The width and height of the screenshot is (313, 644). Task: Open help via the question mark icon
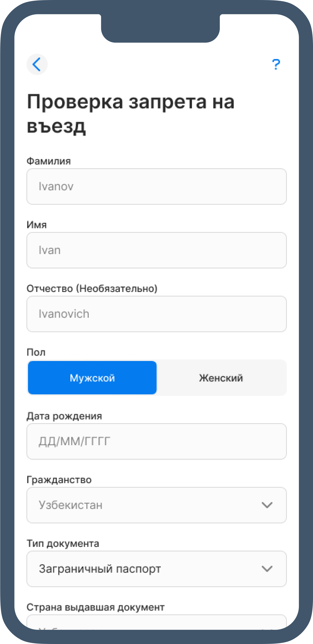pos(276,64)
